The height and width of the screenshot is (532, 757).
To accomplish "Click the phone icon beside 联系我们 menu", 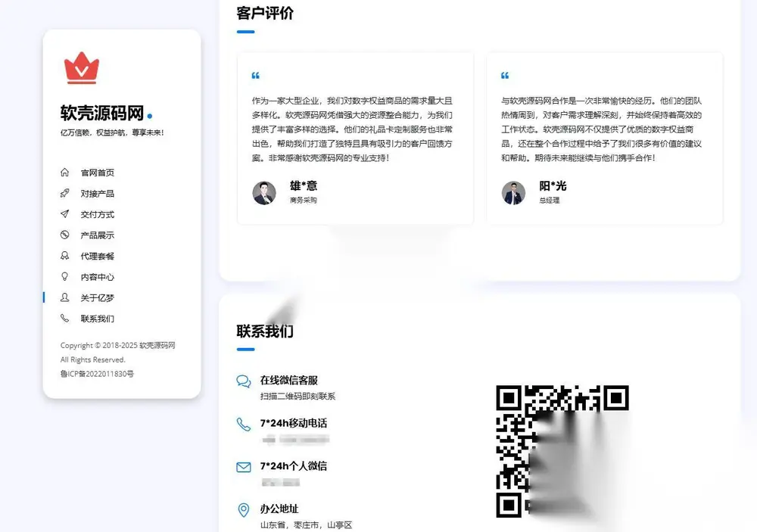I will 64,318.
